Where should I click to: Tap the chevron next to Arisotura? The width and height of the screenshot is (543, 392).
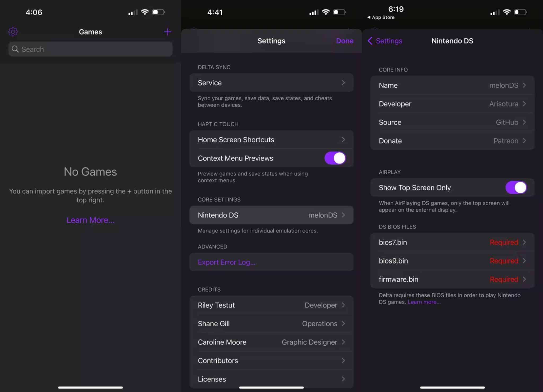[524, 104]
